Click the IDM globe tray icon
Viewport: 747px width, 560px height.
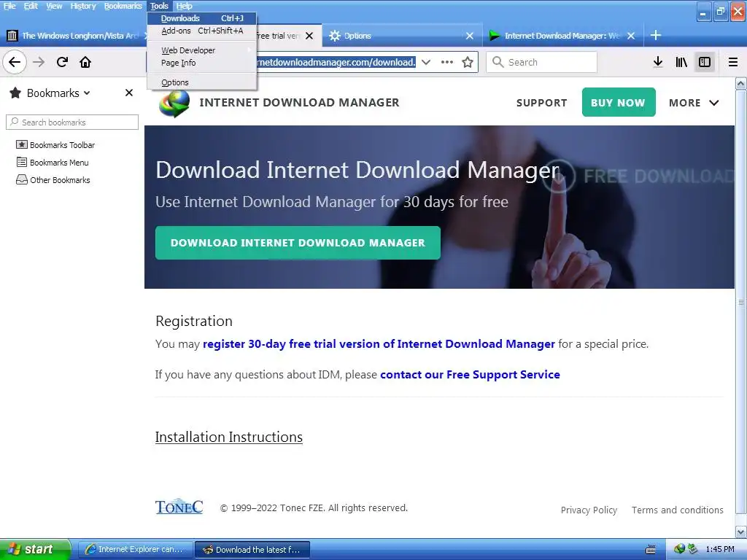[679, 549]
